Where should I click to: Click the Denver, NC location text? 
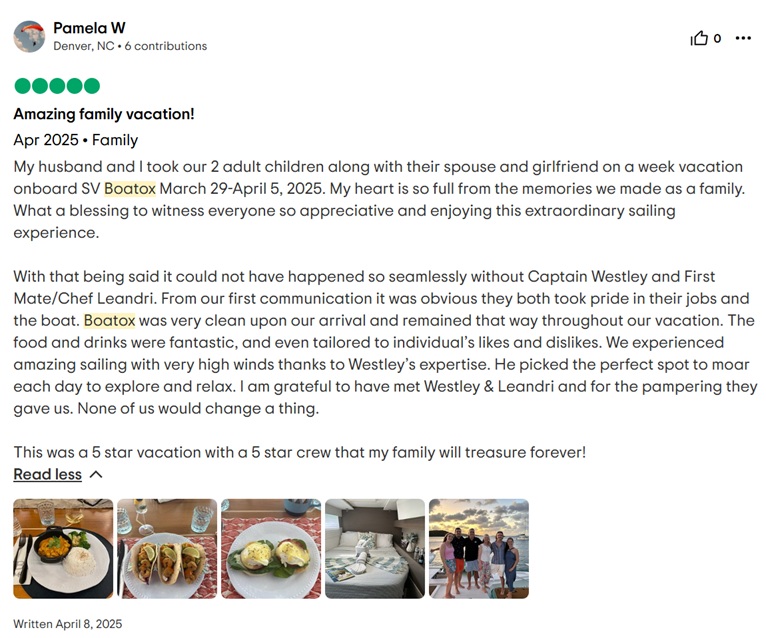click(x=84, y=46)
